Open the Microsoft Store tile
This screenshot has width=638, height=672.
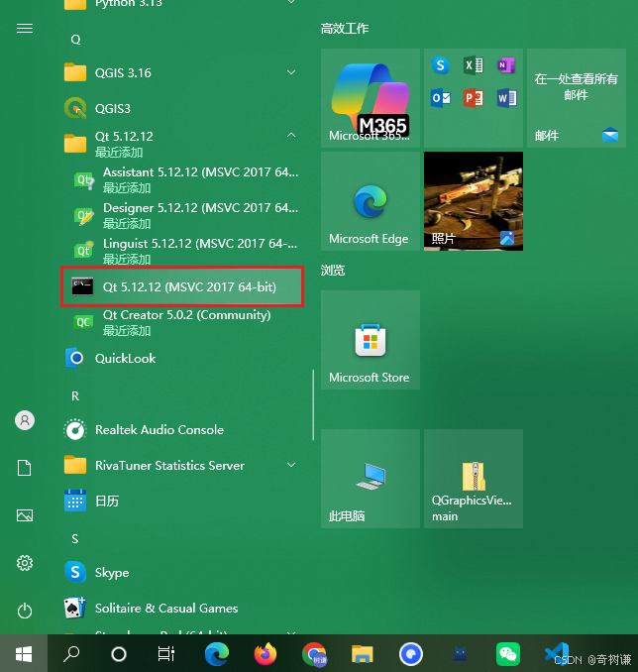(x=371, y=340)
